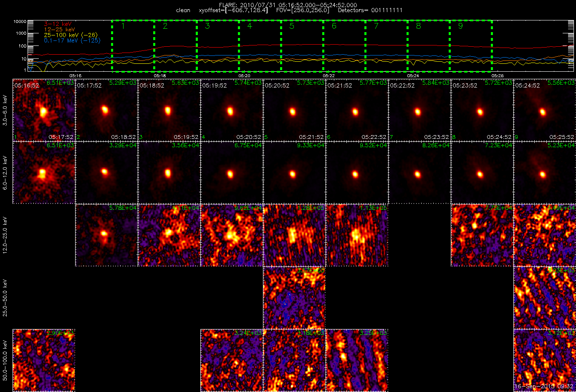Image resolution: width=576 pixels, height=392 pixels.
Task: Select interval marker 7 in the light curve
Action: [x=376, y=26]
